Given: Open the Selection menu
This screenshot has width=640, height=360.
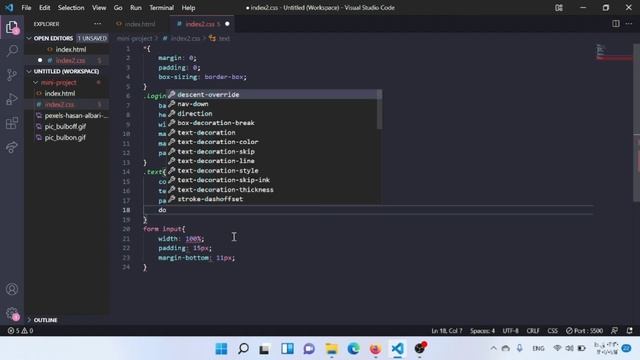Looking at the screenshot, I should pyautogui.click(x=71, y=8).
